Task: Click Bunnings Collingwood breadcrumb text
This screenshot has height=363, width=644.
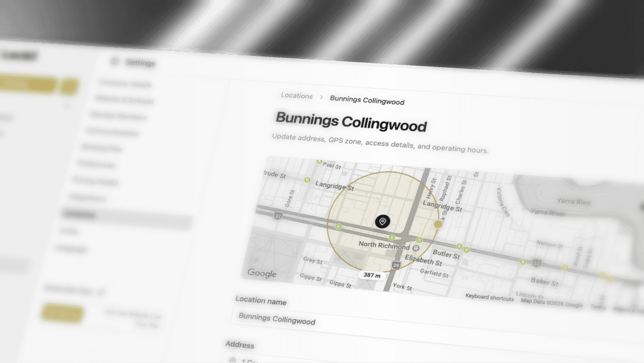Action: click(x=367, y=101)
